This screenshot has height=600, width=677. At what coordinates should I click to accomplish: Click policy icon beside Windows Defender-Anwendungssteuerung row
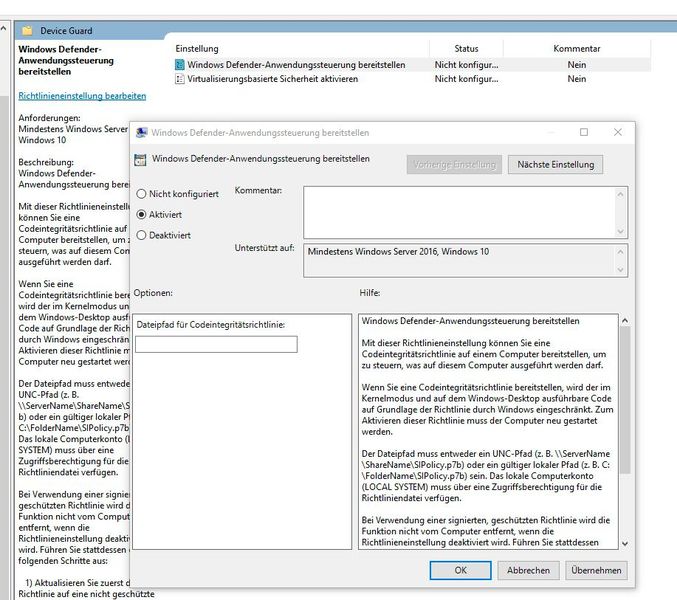point(179,65)
